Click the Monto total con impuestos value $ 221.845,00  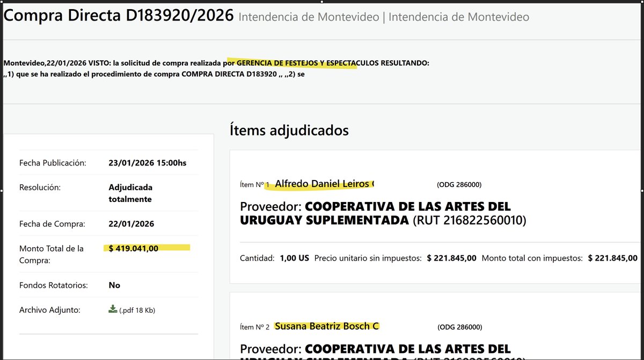[x=613, y=258]
